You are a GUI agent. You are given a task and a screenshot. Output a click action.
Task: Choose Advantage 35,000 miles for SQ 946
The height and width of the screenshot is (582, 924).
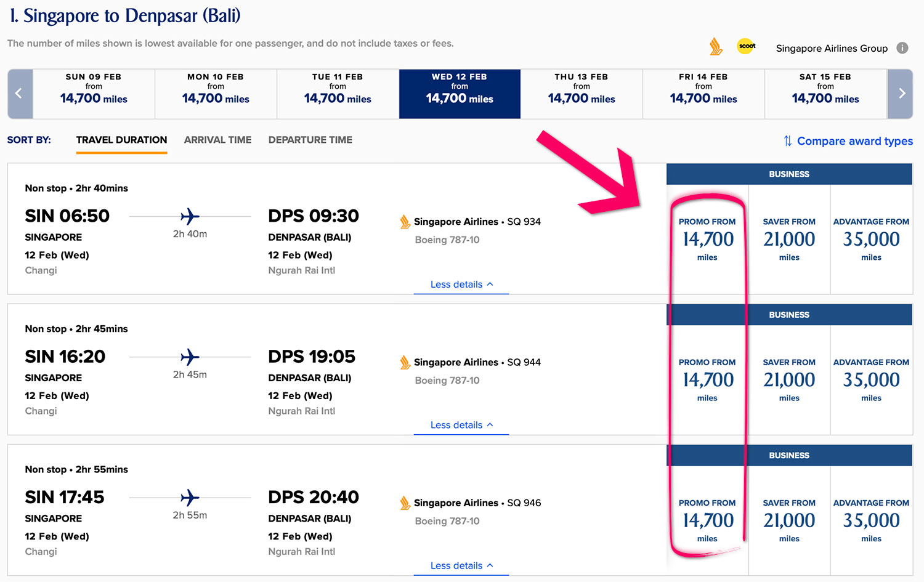[x=871, y=520]
